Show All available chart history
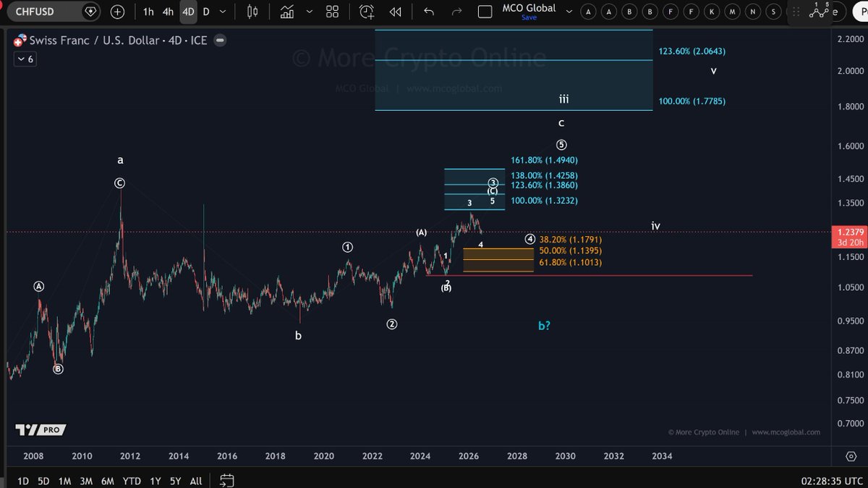 pos(196,481)
